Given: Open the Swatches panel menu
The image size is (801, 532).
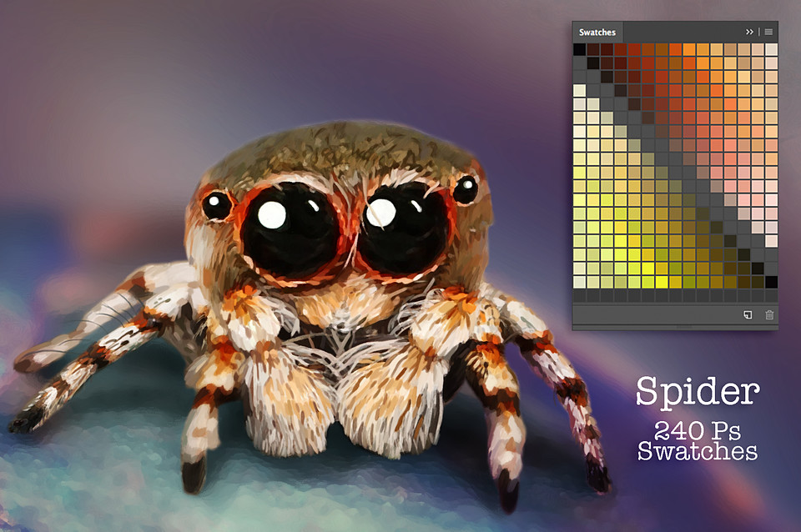Looking at the screenshot, I should point(768,32).
